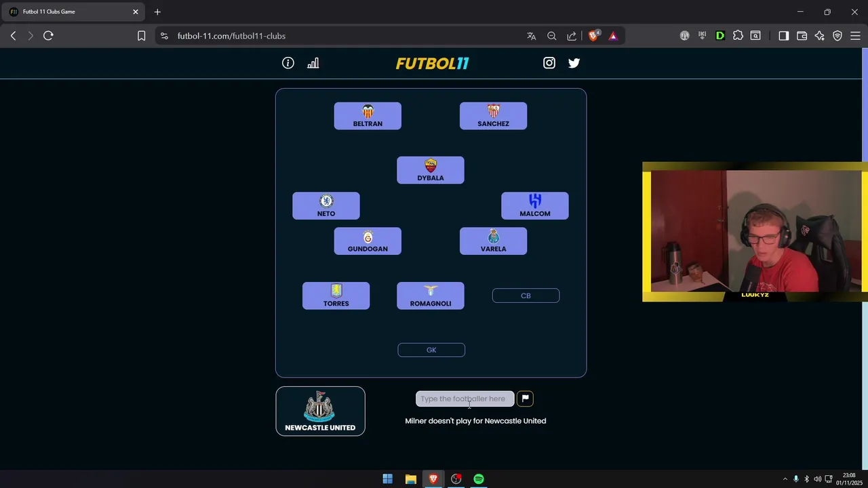This screenshot has height=488, width=868.
Task: Open the volume control tray icon
Action: (x=818, y=479)
